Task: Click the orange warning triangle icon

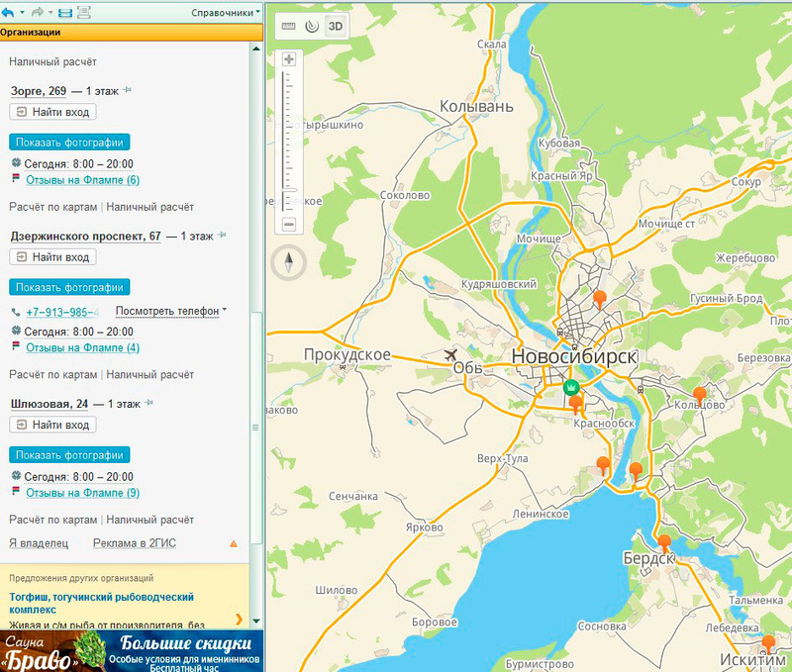Action: point(234,543)
